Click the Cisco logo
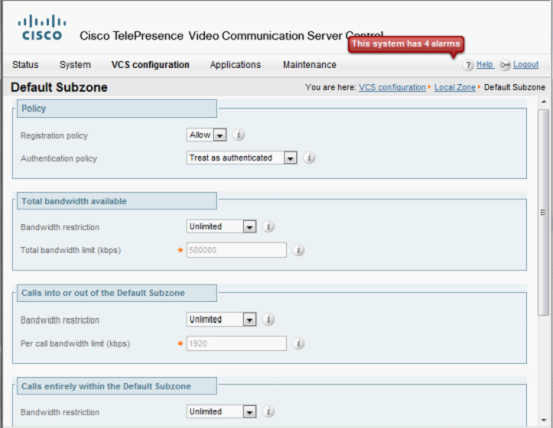 pyautogui.click(x=42, y=27)
